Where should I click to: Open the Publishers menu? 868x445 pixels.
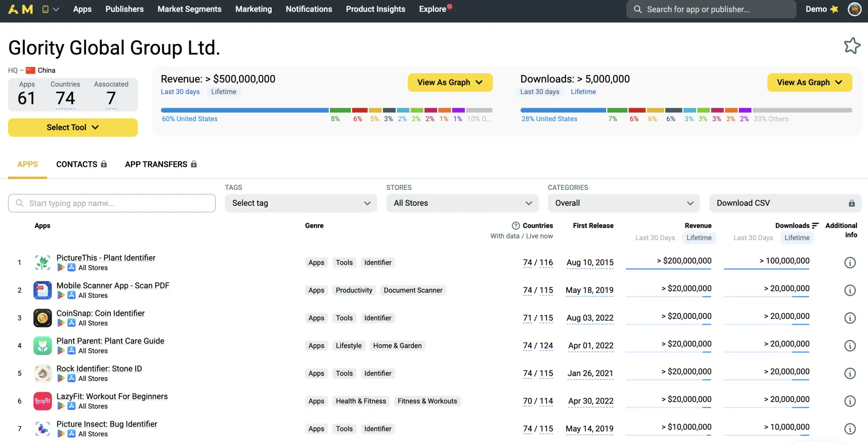(124, 9)
